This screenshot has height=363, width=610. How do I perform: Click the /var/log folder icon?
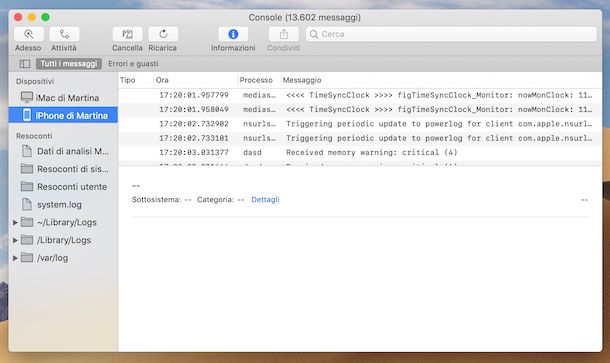point(27,258)
